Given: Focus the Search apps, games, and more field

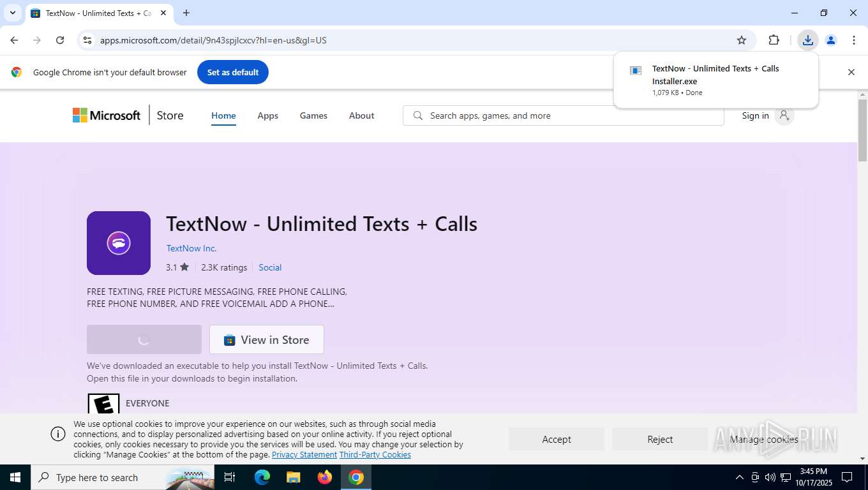Looking at the screenshot, I should coord(564,115).
